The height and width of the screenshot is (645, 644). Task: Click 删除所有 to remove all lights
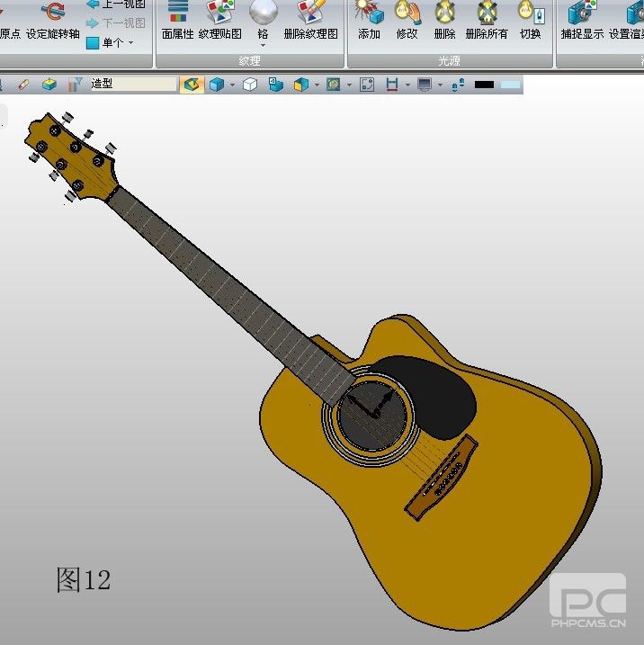click(487, 18)
